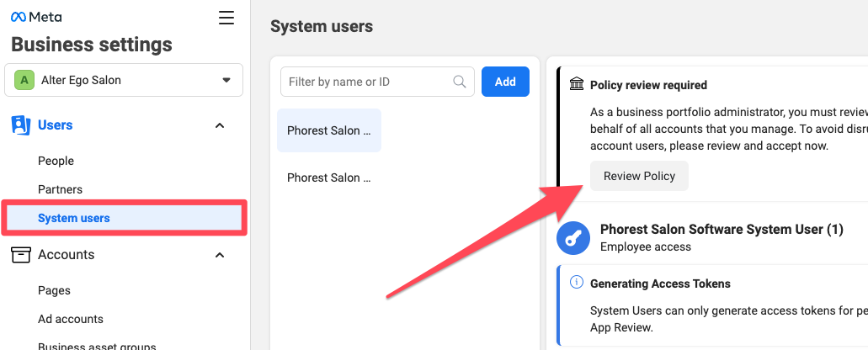Open Pages under Accounts
The height and width of the screenshot is (350, 868).
tap(54, 290)
